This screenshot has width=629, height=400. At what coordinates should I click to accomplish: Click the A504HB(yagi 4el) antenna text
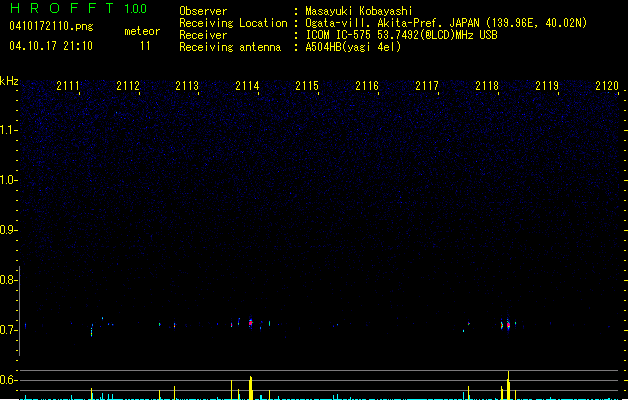pos(353,47)
